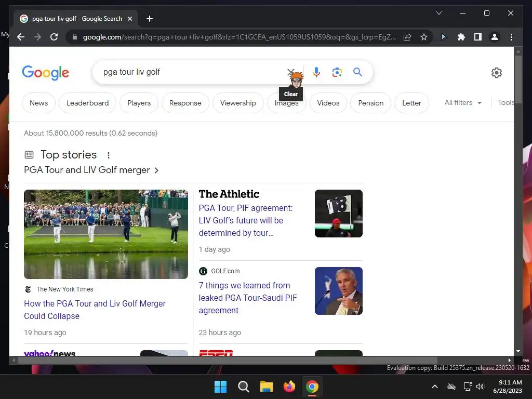Start a voice search with the microphone

(316, 72)
